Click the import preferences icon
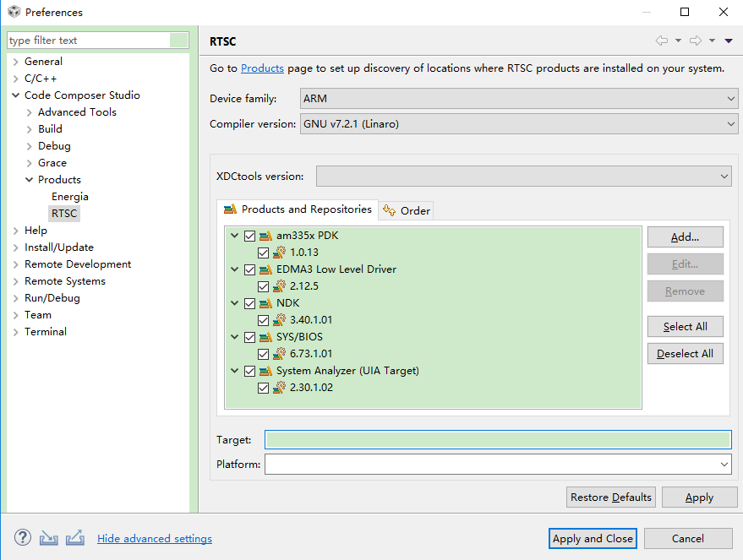The width and height of the screenshot is (743, 560). coord(49,538)
